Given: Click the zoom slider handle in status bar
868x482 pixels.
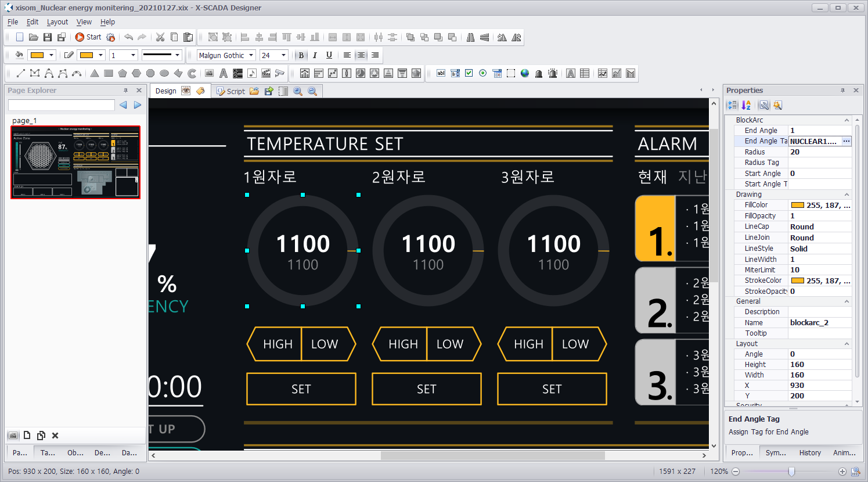Looking at the screenshot, I should tap(791, 472).
